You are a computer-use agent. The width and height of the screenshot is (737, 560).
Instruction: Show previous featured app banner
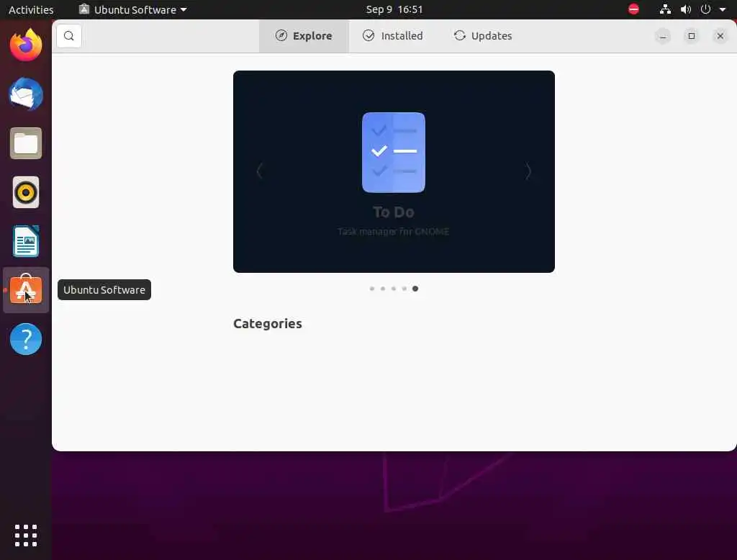pos(259,171)
